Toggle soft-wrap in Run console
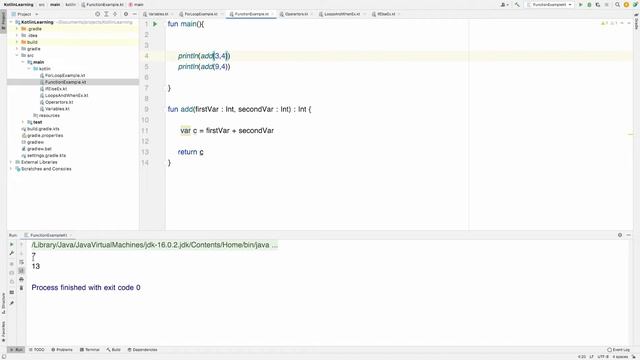This screenshot has height=360, width=640. pyautogui.click(x=21, y=262)
